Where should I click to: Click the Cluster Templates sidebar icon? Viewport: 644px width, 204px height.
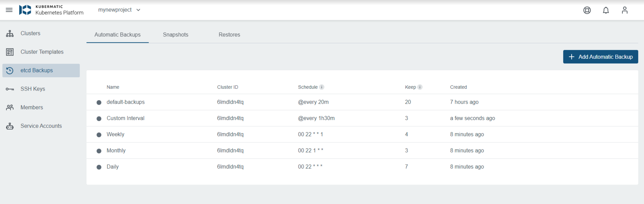[10, 52]
